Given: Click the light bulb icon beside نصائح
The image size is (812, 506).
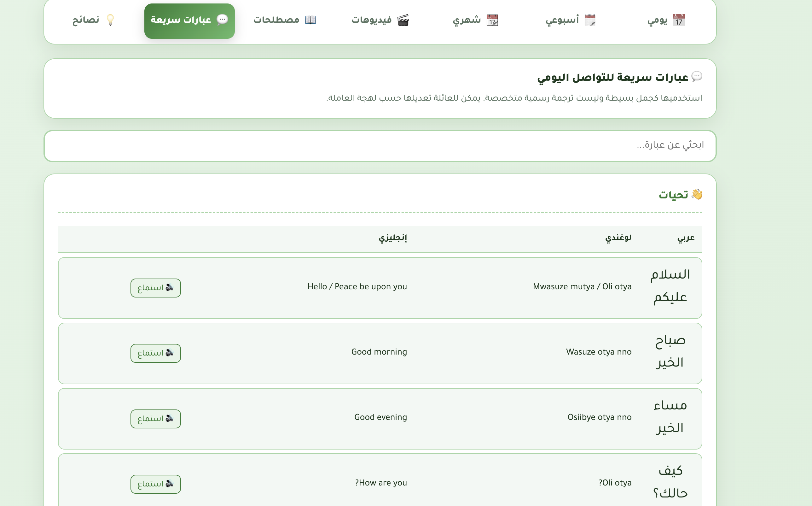Looking at the screenshot, I should pyautogui.click(x=110, y=20).
